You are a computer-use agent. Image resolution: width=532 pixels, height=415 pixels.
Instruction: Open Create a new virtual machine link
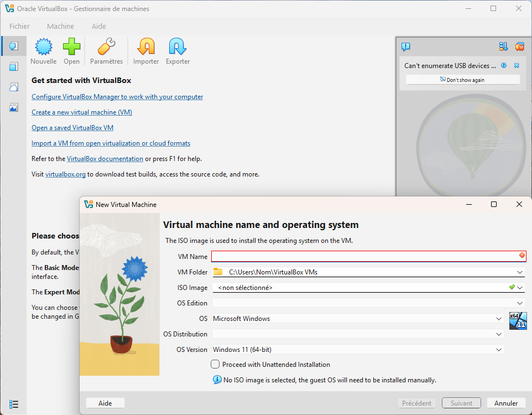tap(82, 112)
